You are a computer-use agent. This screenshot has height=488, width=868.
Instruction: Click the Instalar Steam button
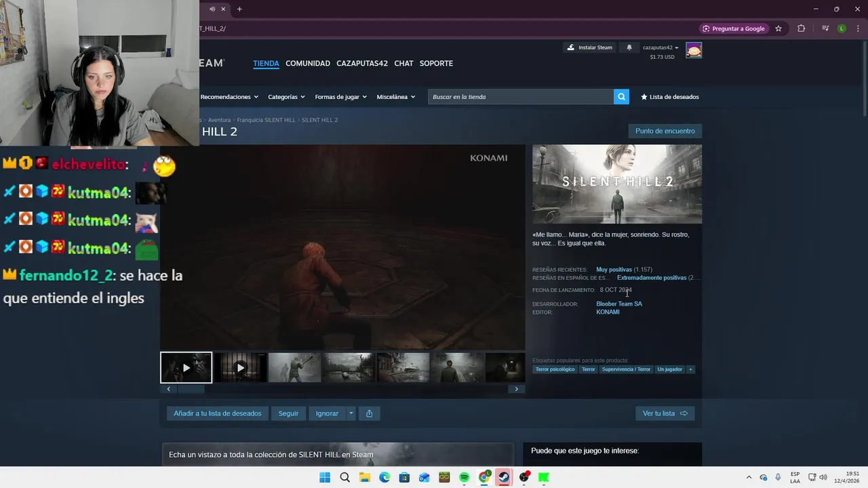pyautogui.click(x=589, y=47)
